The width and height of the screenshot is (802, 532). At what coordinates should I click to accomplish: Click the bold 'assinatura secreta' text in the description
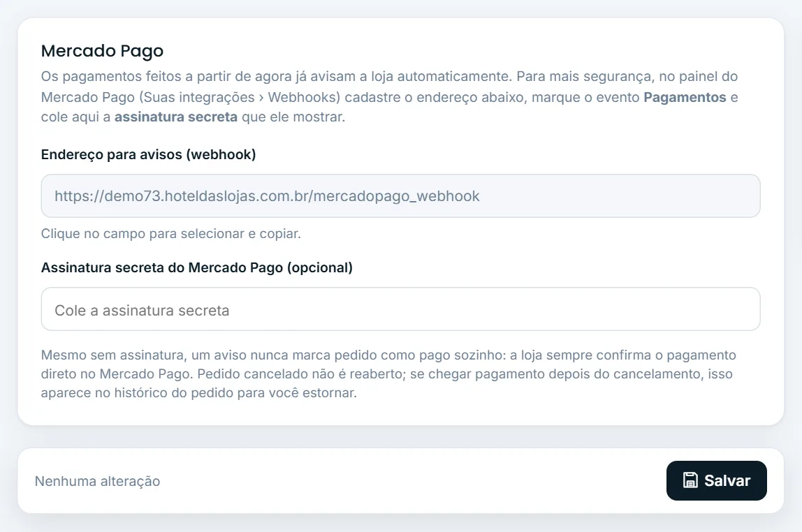tap(176, 117)
